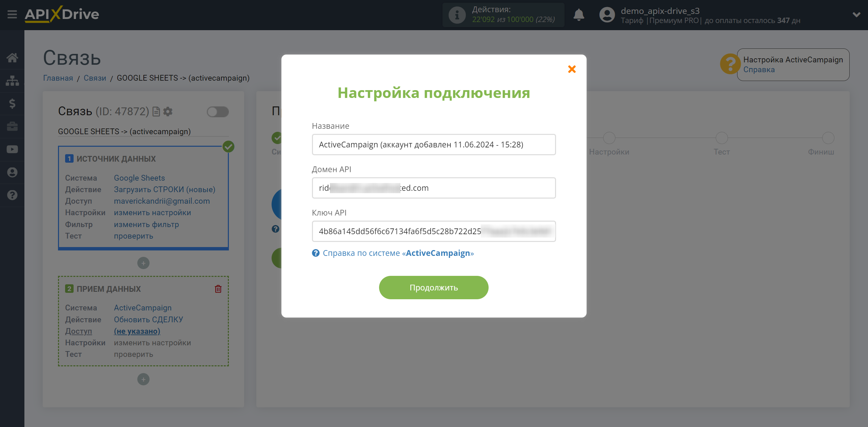Open the hamburger menu icon
The height and width of the screenshot is (427, 868).
[x=12, y=15]
